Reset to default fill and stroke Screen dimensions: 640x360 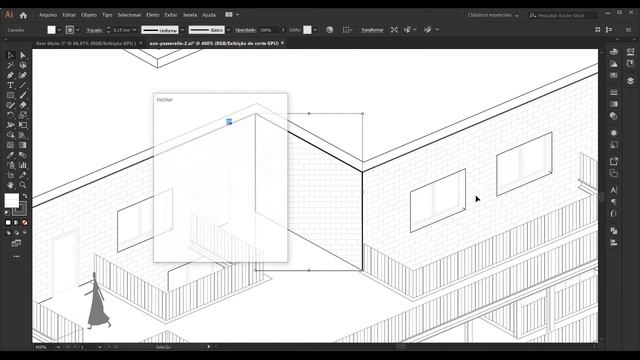tap(7, 213)
